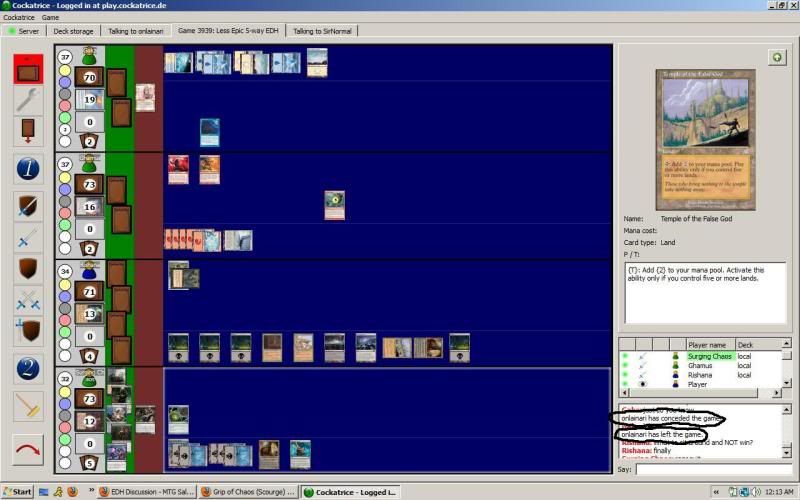This screenshot has height=500, width=800.
Task: Click the Firefox quick launch icon
Action: 72,492
